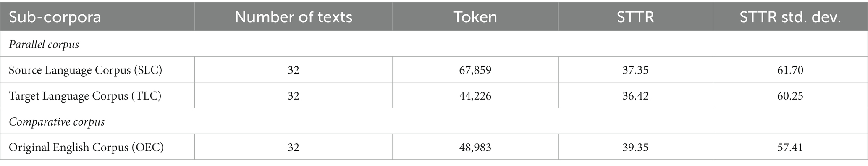Click Original English Corpus (OEC) cell
Screen dimensions: 868x166
97,147
